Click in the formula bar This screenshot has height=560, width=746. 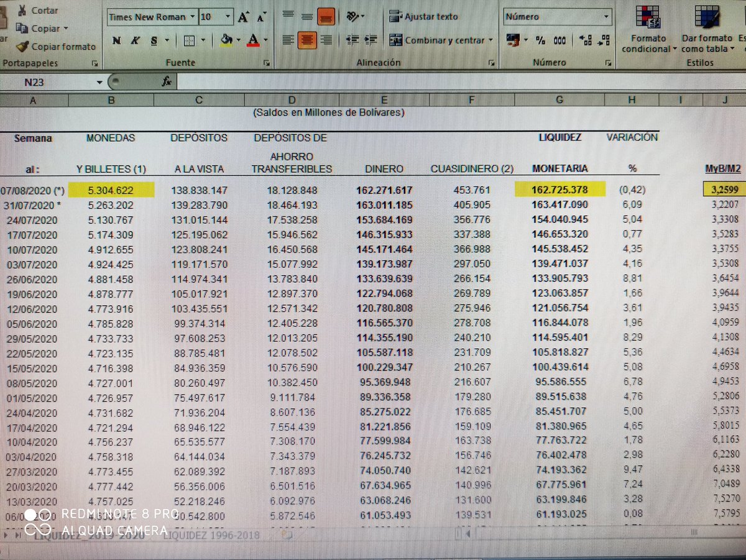(x=460, y=81)
